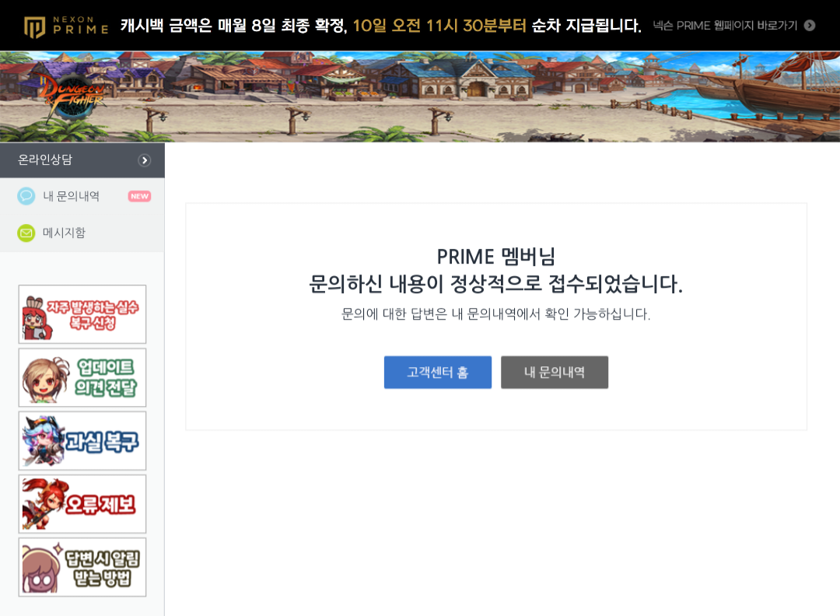The height and width of the screenshot is (616, 840).
Task: Click the blue chat bubble icon
Action: [x=26, y=196]
